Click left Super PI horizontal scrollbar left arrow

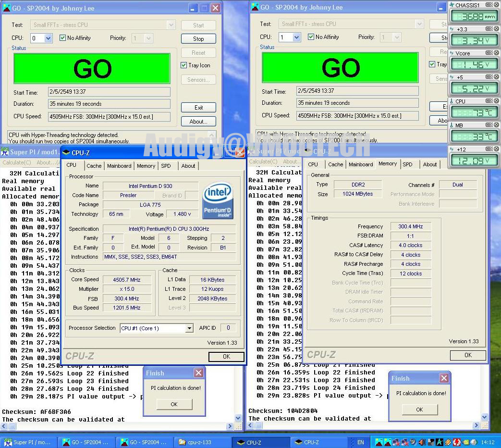4,426
